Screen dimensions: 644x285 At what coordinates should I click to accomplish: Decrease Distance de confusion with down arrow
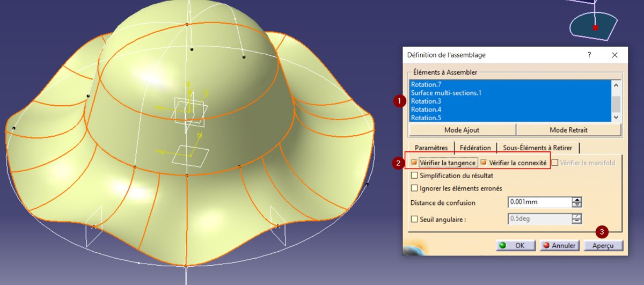coord(577,205)
